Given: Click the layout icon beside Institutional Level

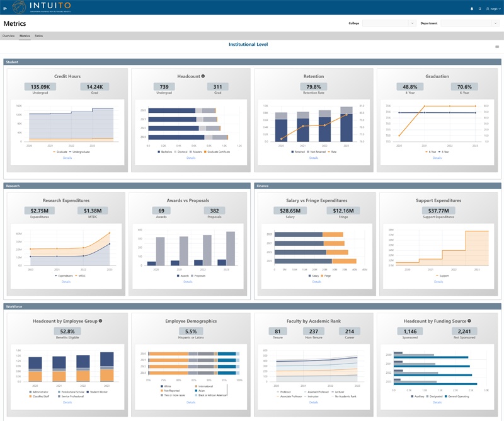Looking at the screenshot, I should pyautogui.click(x=497, y=47).
